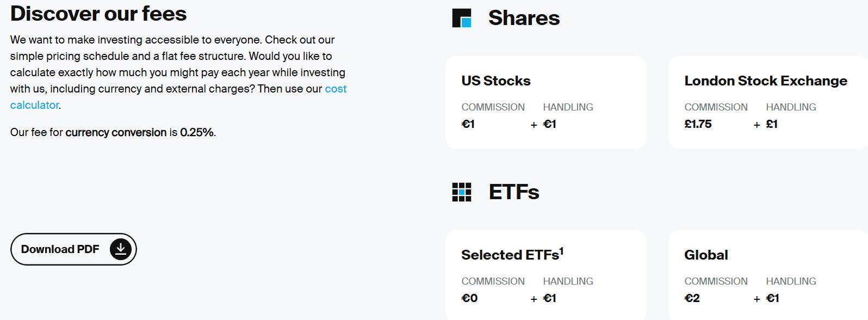The image size is (868, 320).
Task: Click the Shares section heading text
Action: (524, 18)
